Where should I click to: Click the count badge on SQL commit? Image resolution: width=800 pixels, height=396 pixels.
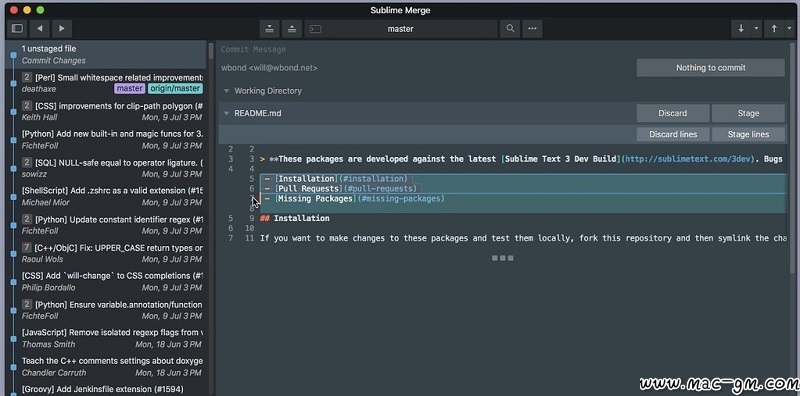pos(27,163)
